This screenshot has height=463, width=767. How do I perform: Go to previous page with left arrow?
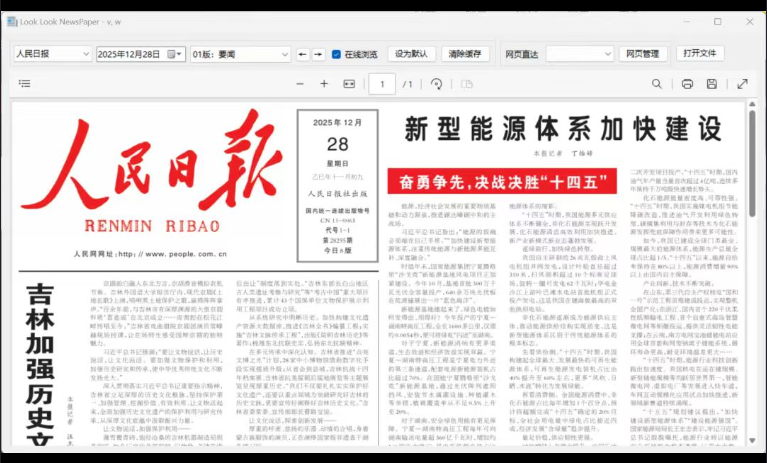coord(302,54)
